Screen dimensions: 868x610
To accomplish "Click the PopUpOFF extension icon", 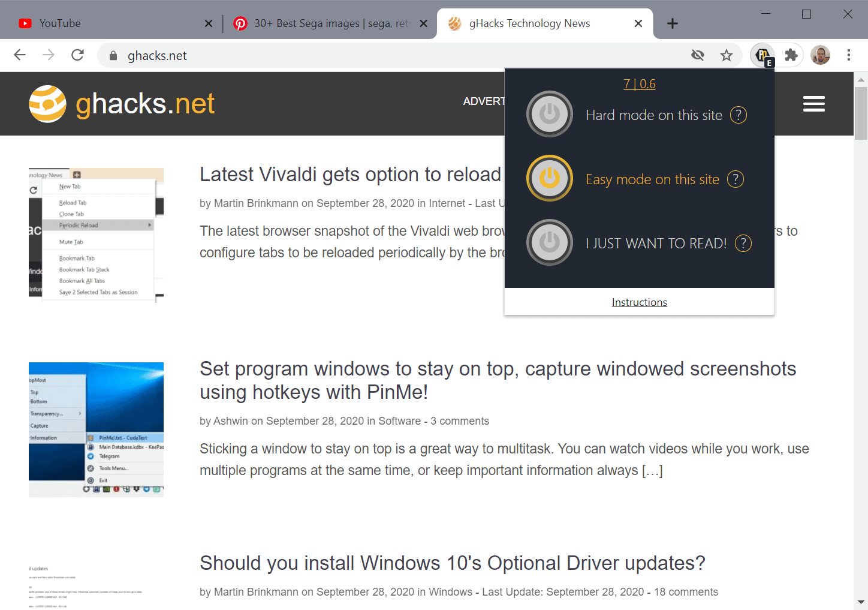I will (x=763, y=56).
